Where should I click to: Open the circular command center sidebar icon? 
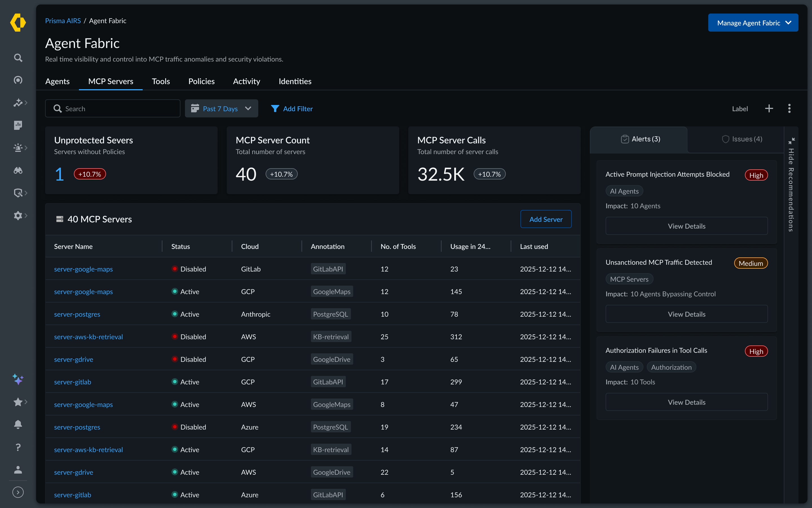coord(18,80)
